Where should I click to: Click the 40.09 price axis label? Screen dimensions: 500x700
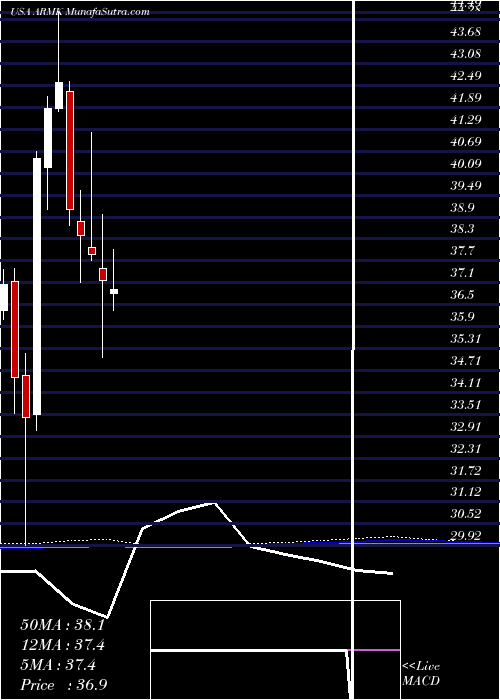[465, 163]
